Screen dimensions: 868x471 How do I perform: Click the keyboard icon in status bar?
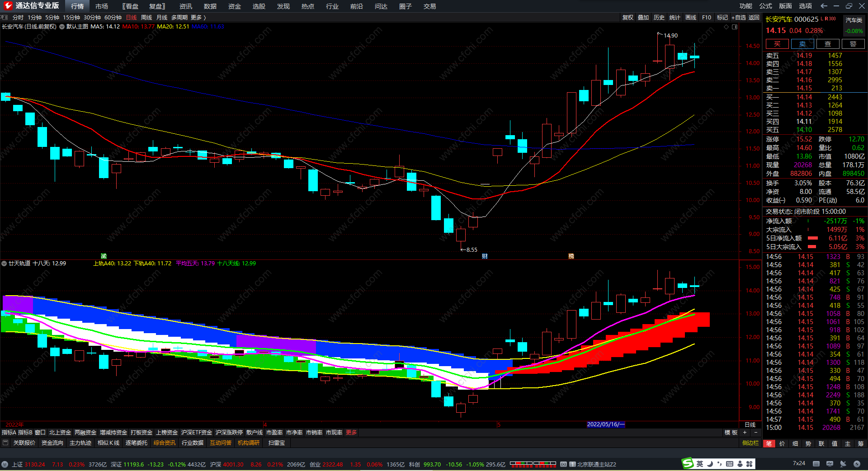[x=816, y=464]
